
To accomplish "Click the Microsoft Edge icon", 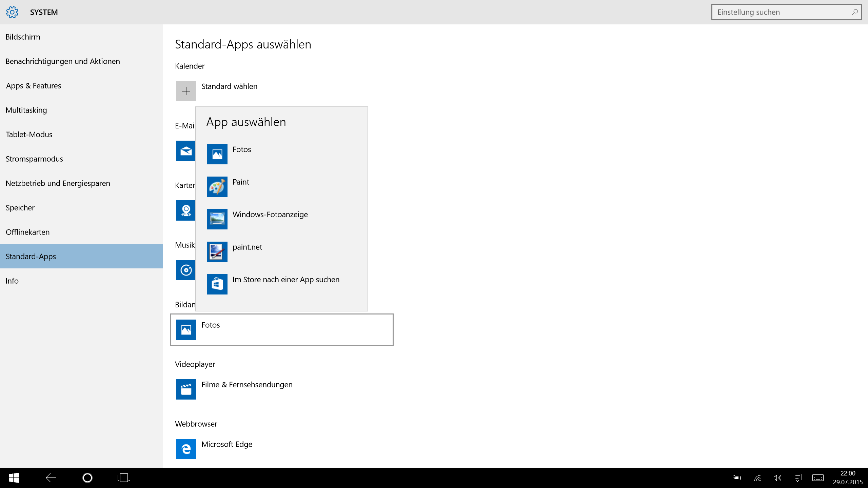I will point(186,449).
